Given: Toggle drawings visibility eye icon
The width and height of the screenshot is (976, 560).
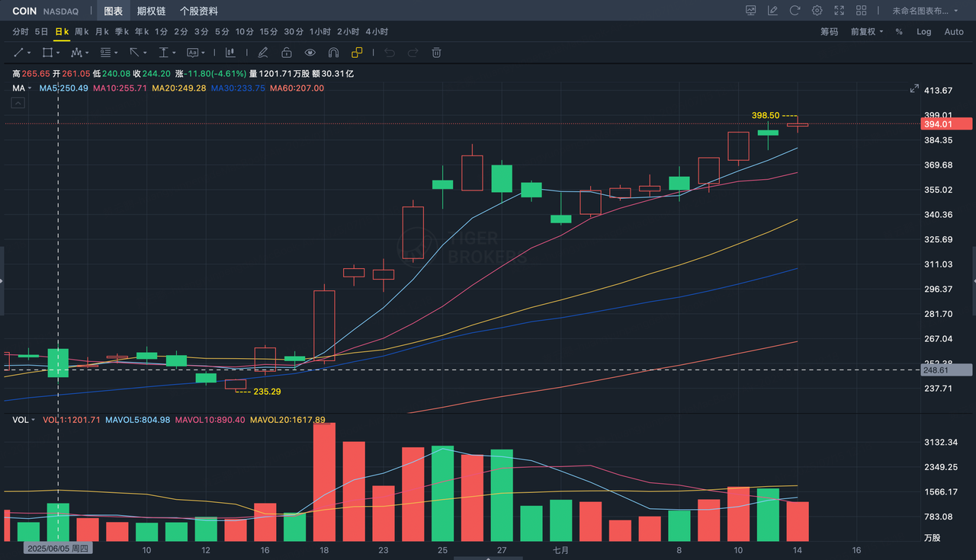Looking at the screenshot, I should [x=310, y=53].
